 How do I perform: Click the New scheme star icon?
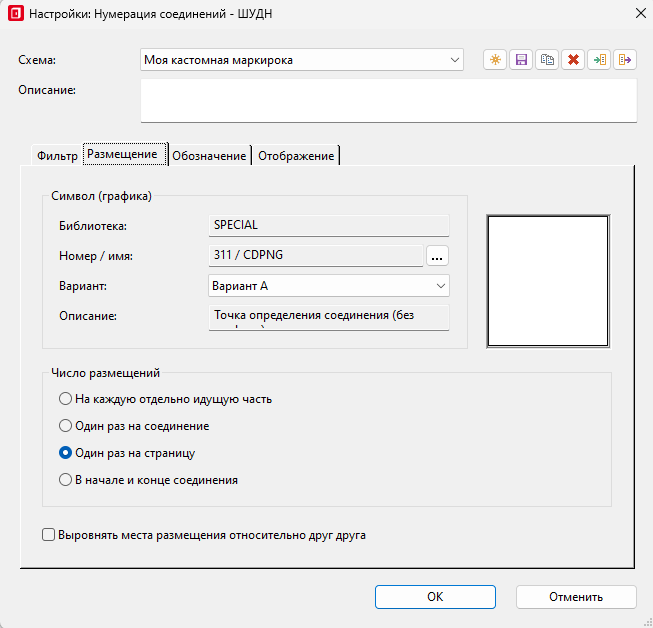(495, 60)
